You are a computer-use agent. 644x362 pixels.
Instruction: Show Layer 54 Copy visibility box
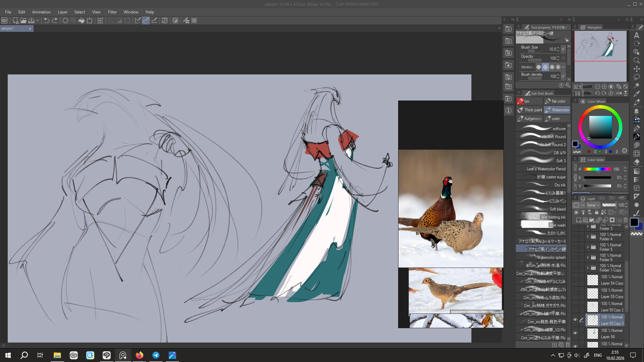(575, 280)
